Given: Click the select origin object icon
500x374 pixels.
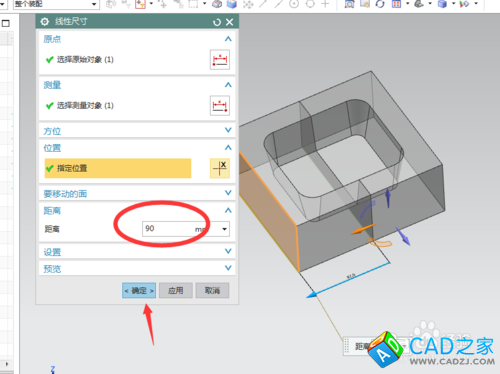Looking at the screenshot, I should point(220,60).
